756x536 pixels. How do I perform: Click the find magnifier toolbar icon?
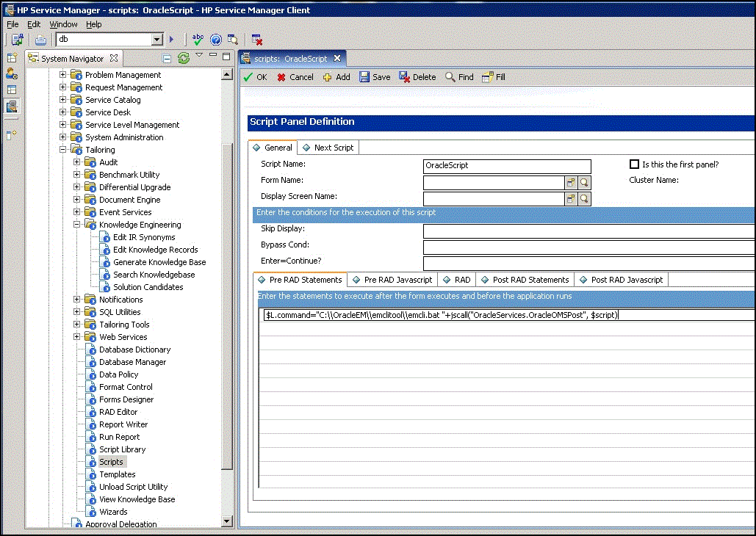click(x=232, y=40)
